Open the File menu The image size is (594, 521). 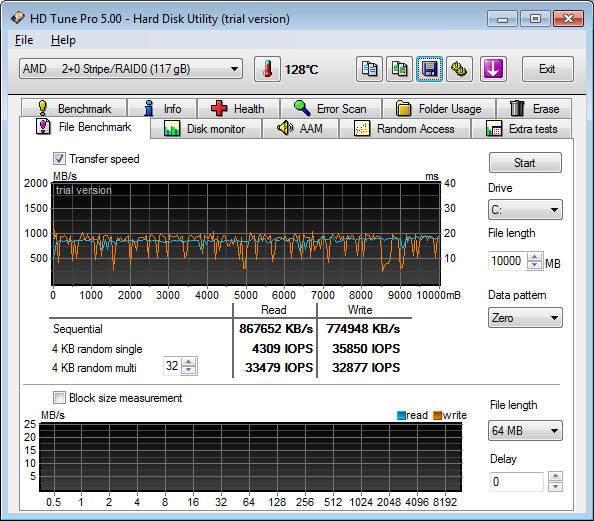24,40
